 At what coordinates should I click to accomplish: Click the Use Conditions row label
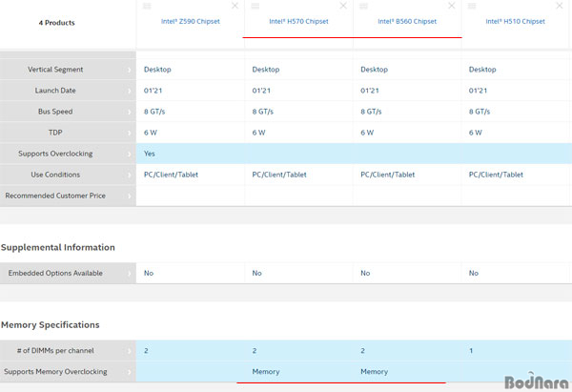point(55,175)
